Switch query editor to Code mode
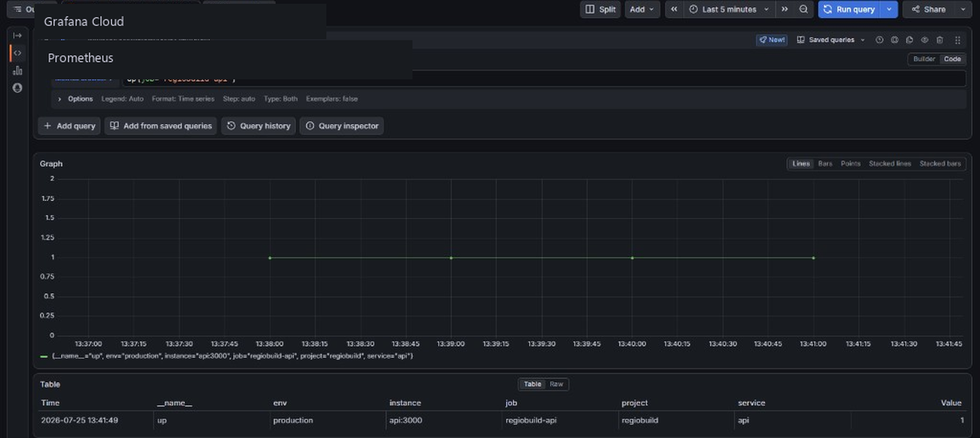The image size is (980, 438). point(952,59)
